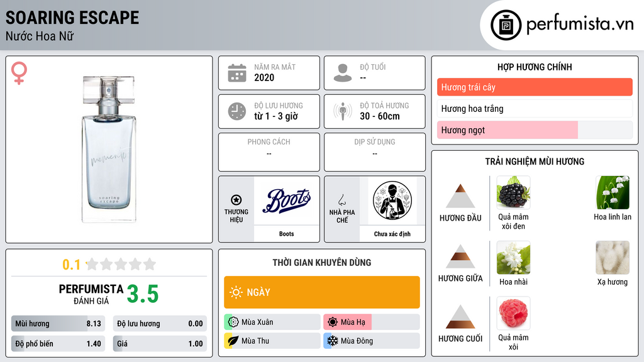Click the snowflake icon next to Mùa Đông
The image size is (644, 362).
[333, 341]
